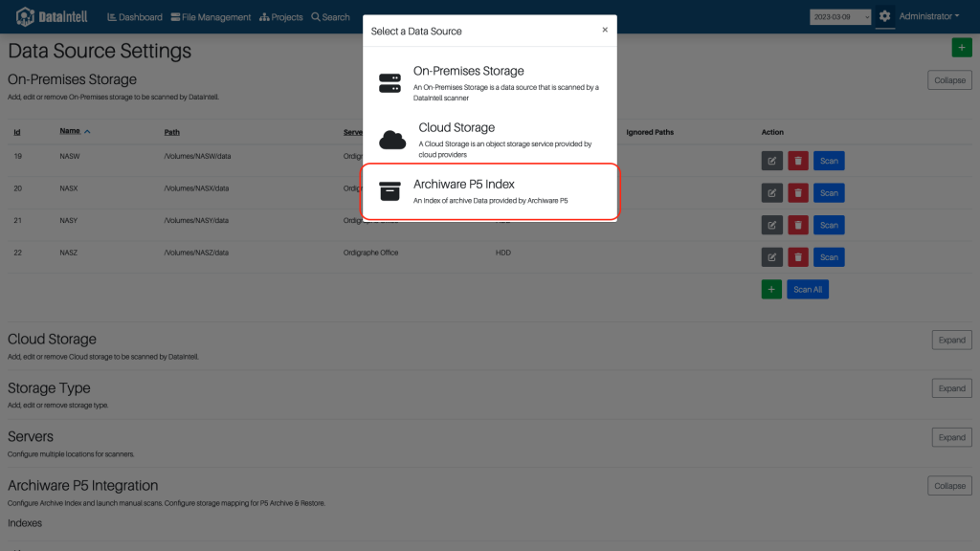The height and width of the screenshot is (551, 980).
Task: Click the Cloud Storage cloud icon
Action: coord(392,140)
